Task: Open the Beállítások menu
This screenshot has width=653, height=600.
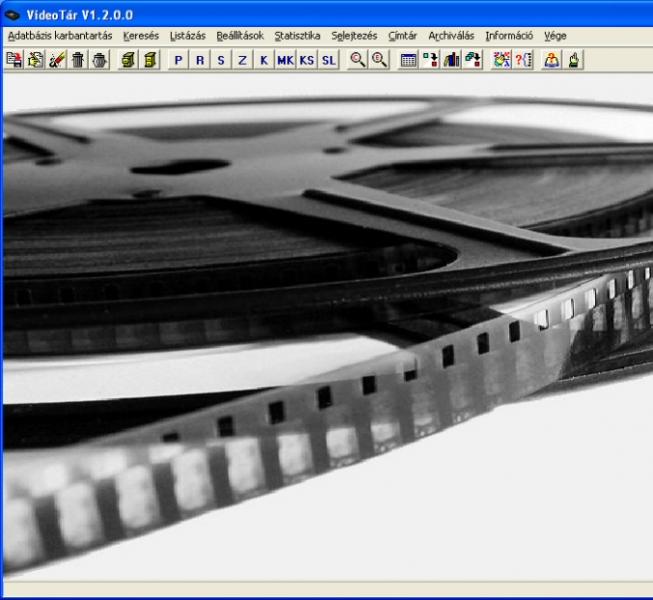Action: pos(240,35)
